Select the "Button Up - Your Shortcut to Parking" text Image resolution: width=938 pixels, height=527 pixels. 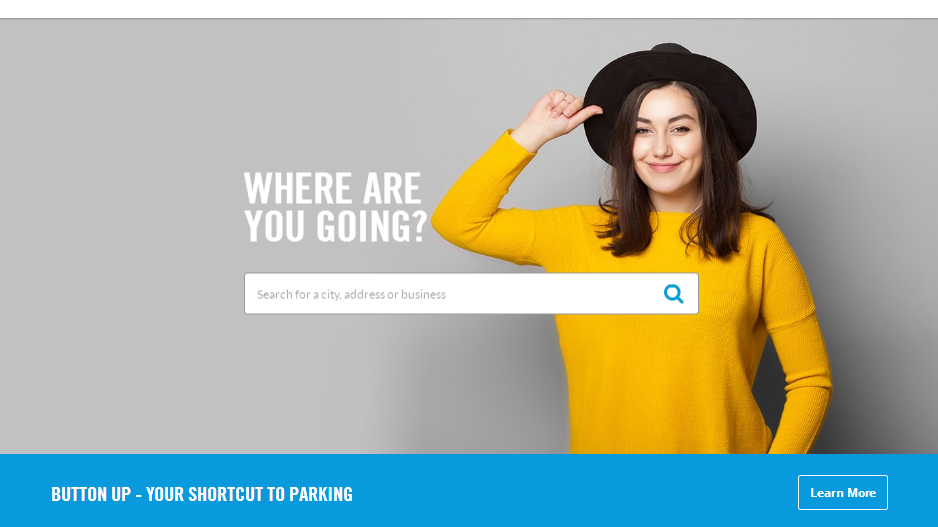(x=202, y=494)
